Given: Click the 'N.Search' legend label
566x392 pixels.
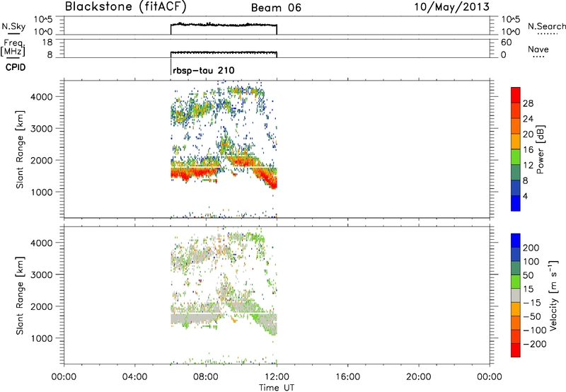Looking at the screenshot, I should tap(547, 26).
